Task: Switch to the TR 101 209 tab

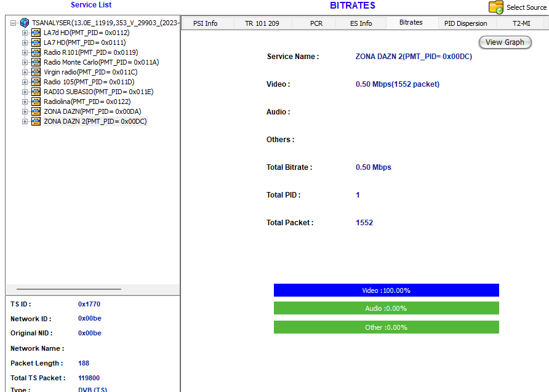Action: point(262,23)
